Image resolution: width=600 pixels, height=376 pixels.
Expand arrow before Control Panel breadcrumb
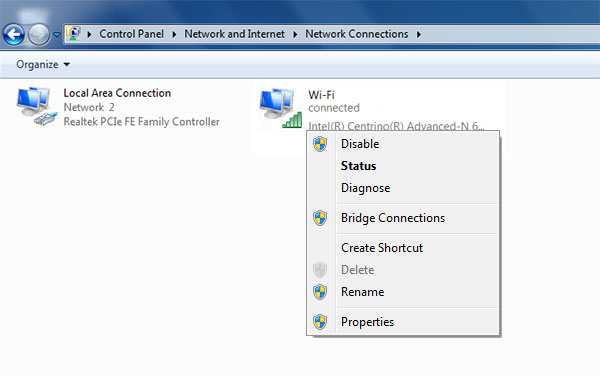tap(89, 34)
